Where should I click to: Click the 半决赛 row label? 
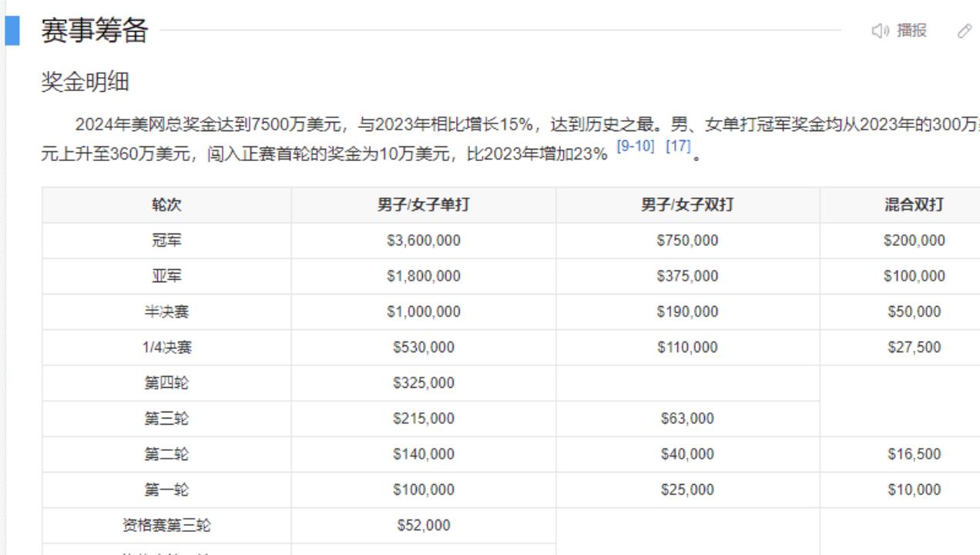tap(166, 311)
